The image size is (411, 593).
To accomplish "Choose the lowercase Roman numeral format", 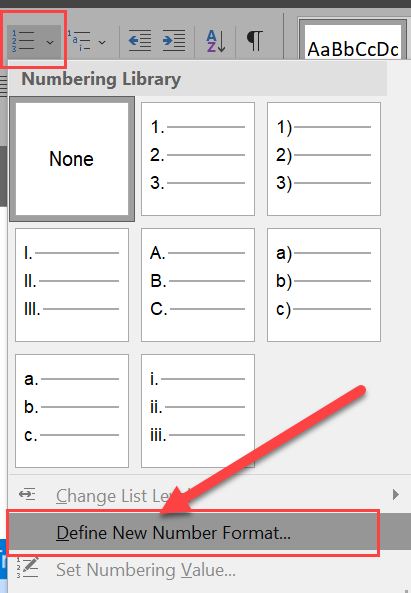I will click(x=198, y=411).
